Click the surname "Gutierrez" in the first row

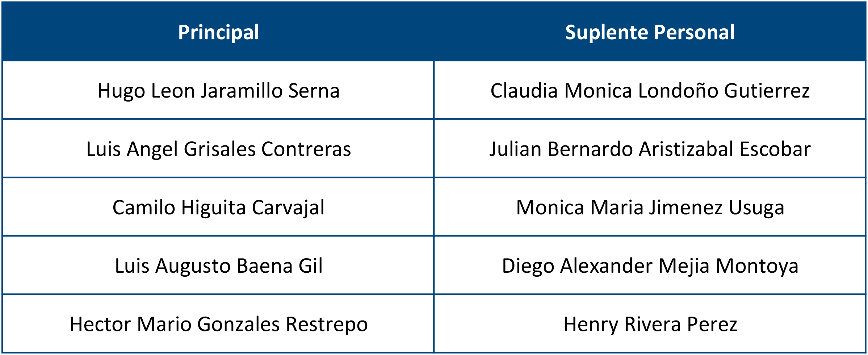(767, 91)
